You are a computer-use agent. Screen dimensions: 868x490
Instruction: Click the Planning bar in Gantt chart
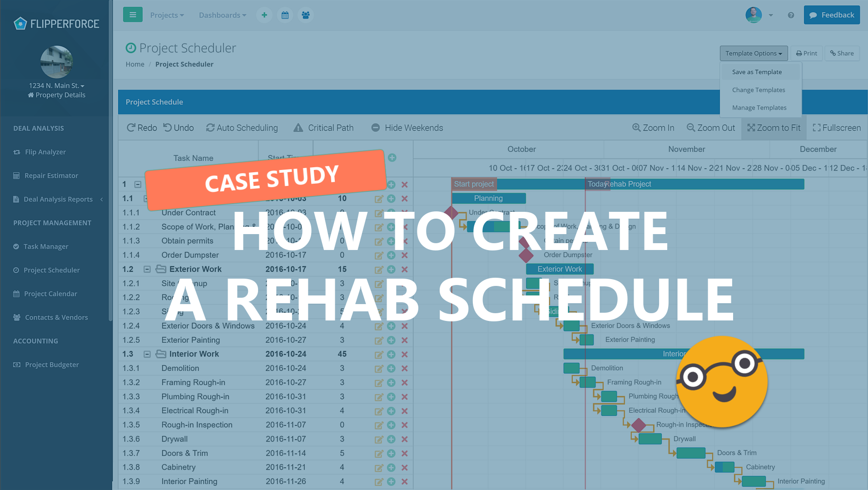[x=489, y=198]
